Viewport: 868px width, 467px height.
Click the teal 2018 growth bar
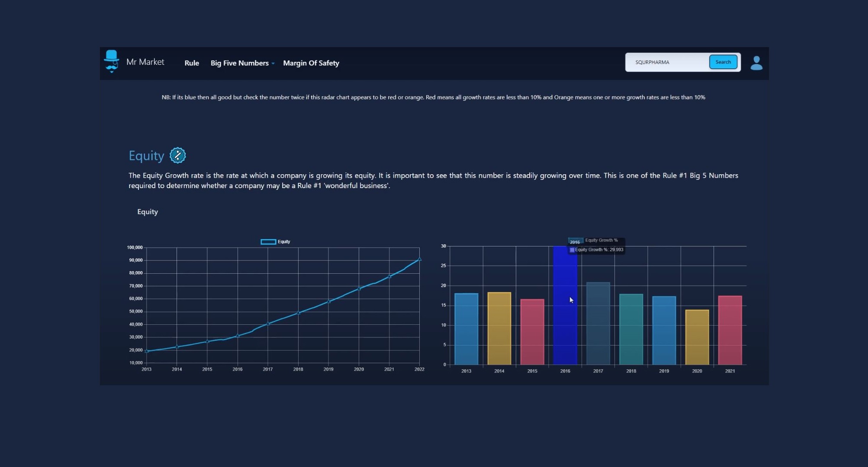631,329
